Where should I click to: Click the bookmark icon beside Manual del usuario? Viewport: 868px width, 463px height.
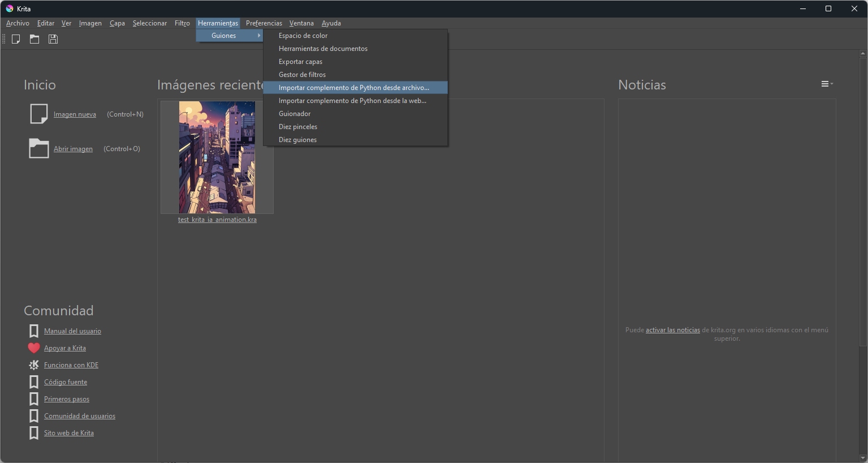click(34, 331)
